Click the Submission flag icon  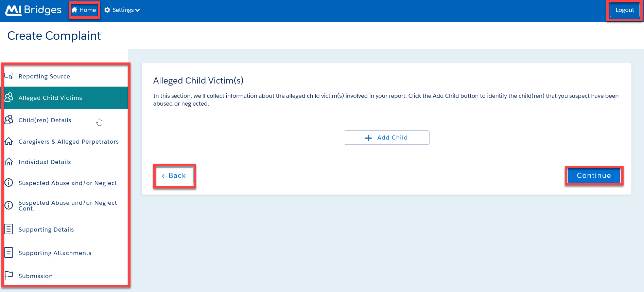9,275
